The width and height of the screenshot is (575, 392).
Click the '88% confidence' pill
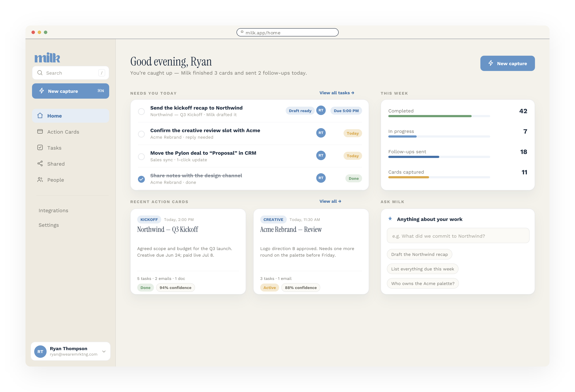pyautogui.click(x=301, y=287)
